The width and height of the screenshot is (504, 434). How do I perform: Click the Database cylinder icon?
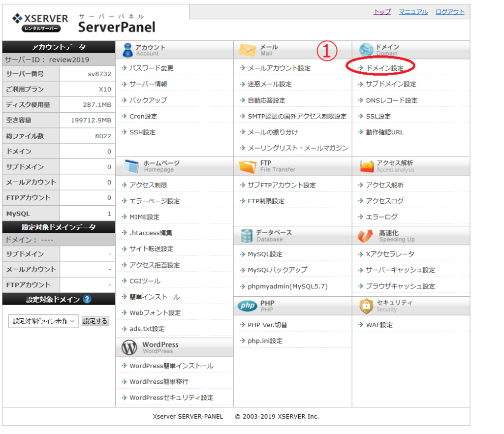247,236
